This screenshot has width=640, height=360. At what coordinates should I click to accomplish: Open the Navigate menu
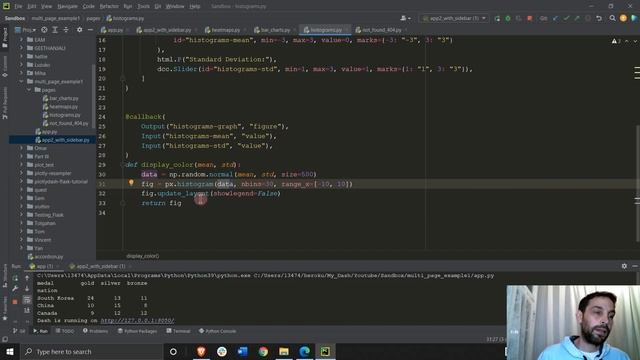[67, 7]
